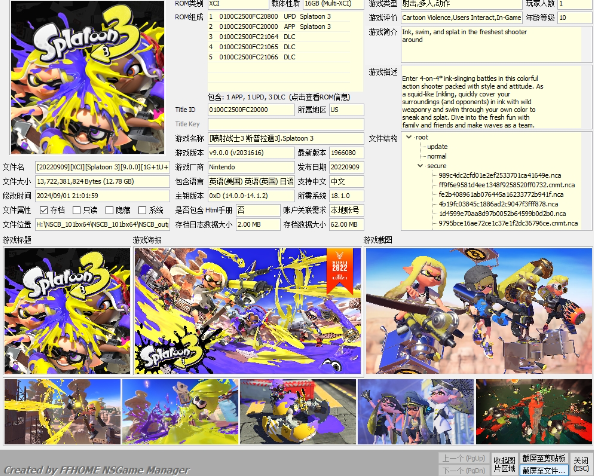The image size is (594, 476).
Task: Open the game banner with 2022 ribbon
Action: (x=248, y=311)
